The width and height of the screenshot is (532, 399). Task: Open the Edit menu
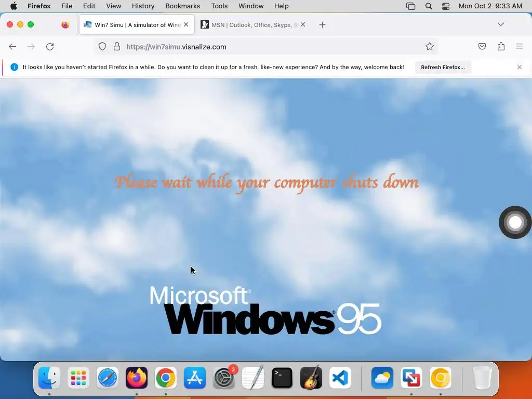click(89, 6)
